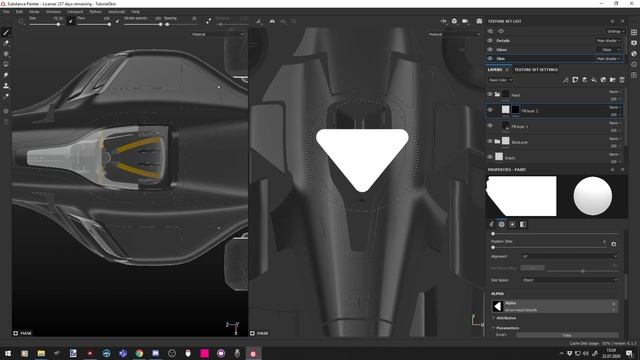The width and height of the screenshot is (640, 360).
Task: Open the Size Space dropdown
Action: pyautogui.click(x=569, y=280)
